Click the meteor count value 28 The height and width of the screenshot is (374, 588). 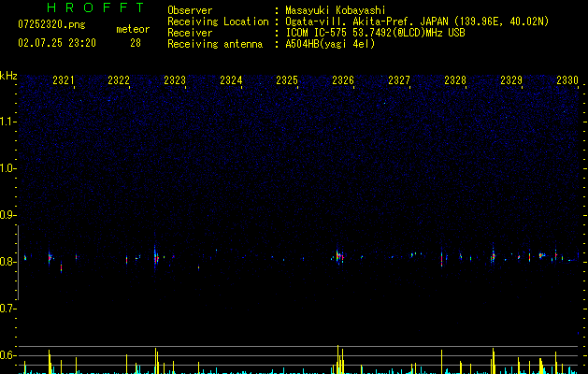click(136, 43)
